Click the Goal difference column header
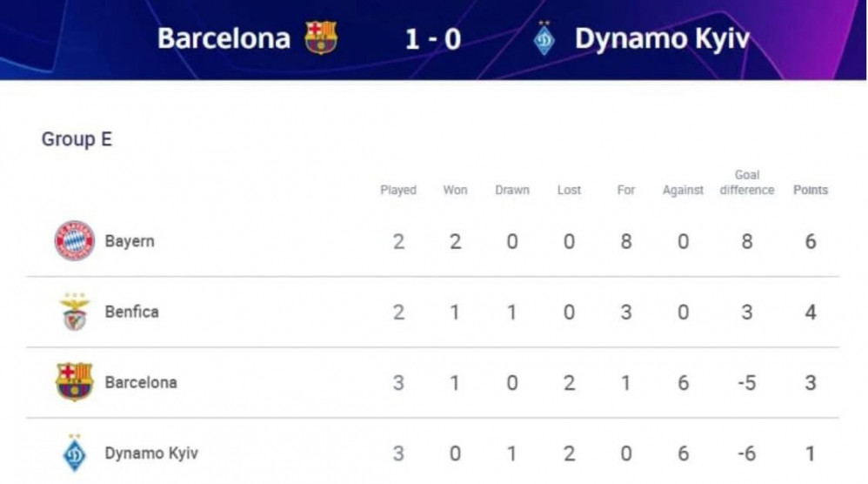The image size is (868, 484). (x=747, y=182)
